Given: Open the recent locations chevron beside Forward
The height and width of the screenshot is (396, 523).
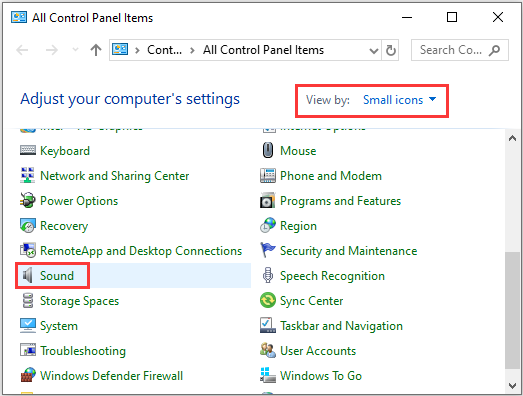Looking at the screenshot, I should 75,50.
